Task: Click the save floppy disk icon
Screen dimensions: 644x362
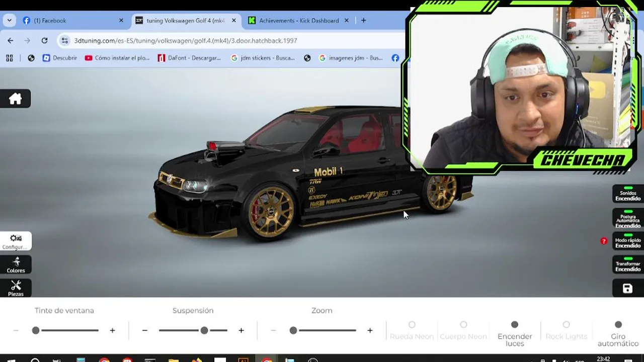Action: (627, 288)
